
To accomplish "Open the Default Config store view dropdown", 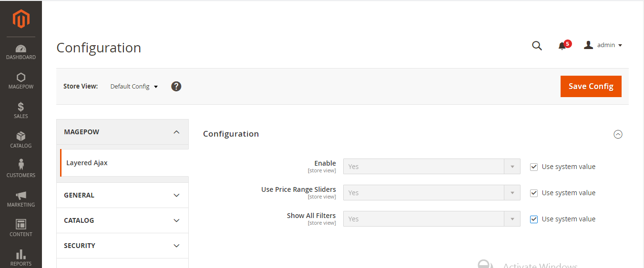I will [x=134, y=87].
